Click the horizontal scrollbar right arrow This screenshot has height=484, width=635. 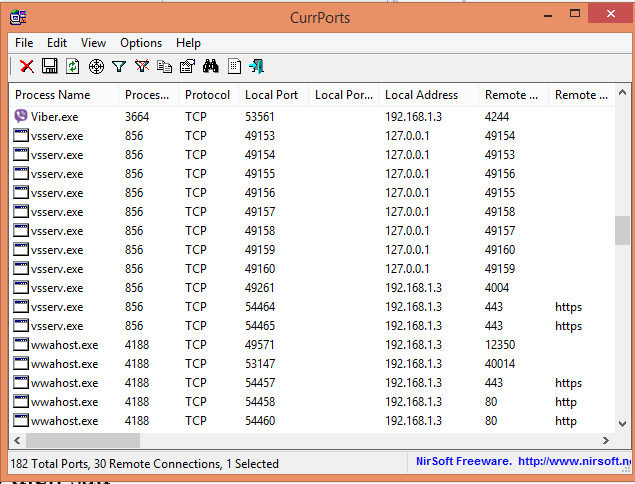(606, 440)
